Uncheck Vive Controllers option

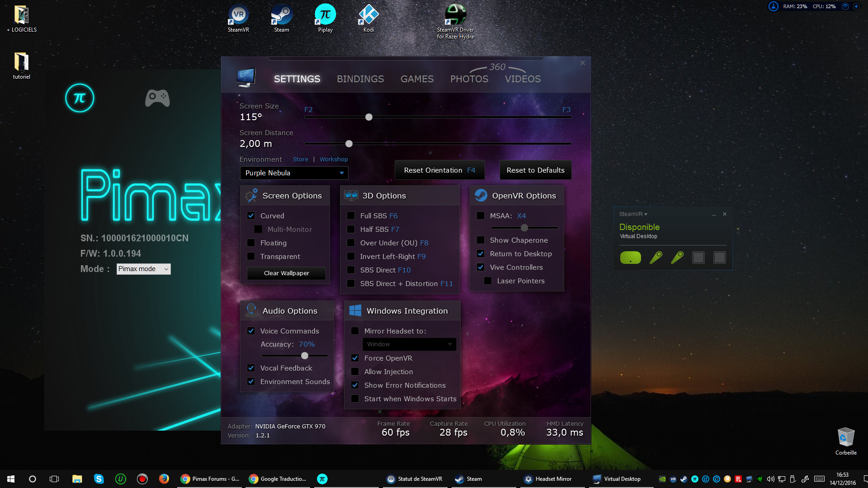click(481, 267)
